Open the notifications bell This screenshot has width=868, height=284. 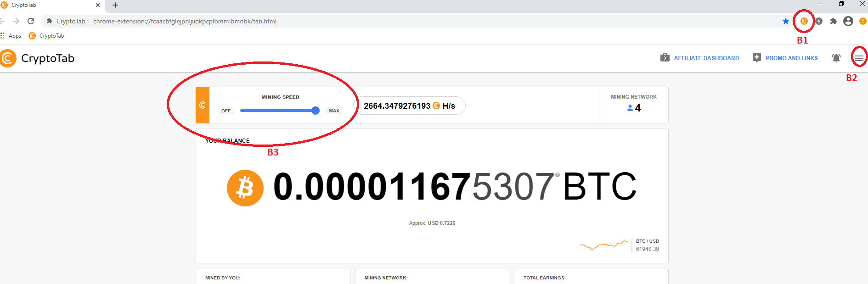click(836, 58)
